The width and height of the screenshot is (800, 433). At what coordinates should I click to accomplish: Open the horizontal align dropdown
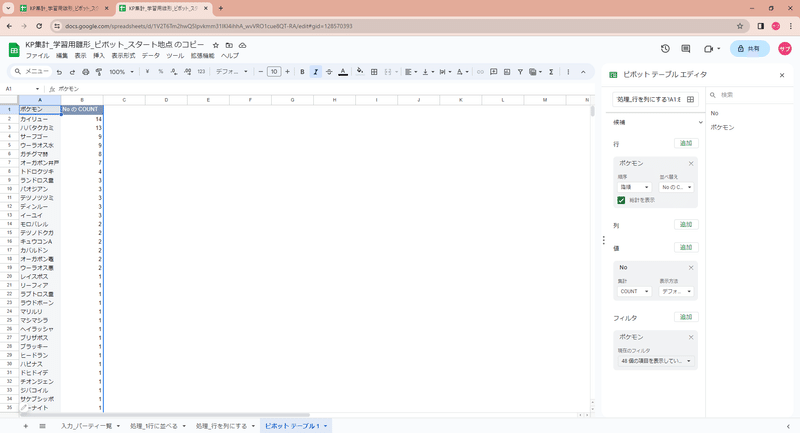click(x=411, y=72)
